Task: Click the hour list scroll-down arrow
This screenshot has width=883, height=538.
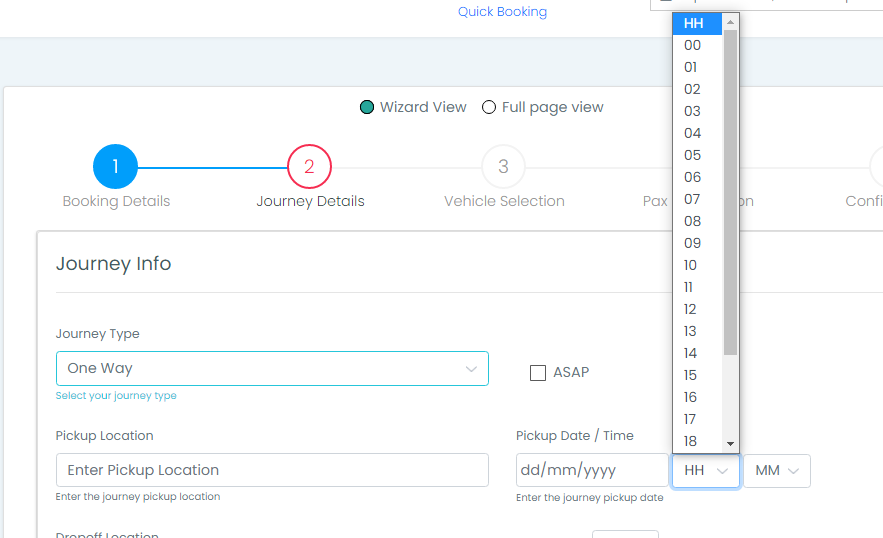Action: tap(730, 444)
